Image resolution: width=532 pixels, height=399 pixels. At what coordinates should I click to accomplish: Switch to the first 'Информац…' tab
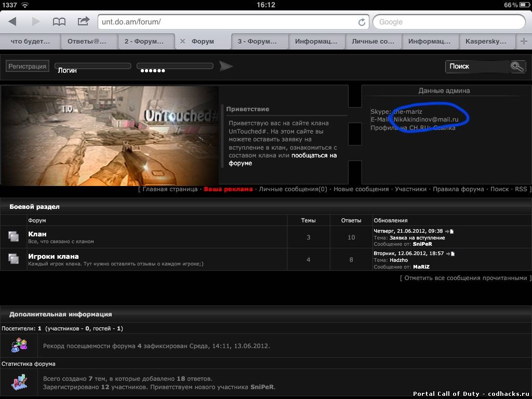[x=316, y=42]
